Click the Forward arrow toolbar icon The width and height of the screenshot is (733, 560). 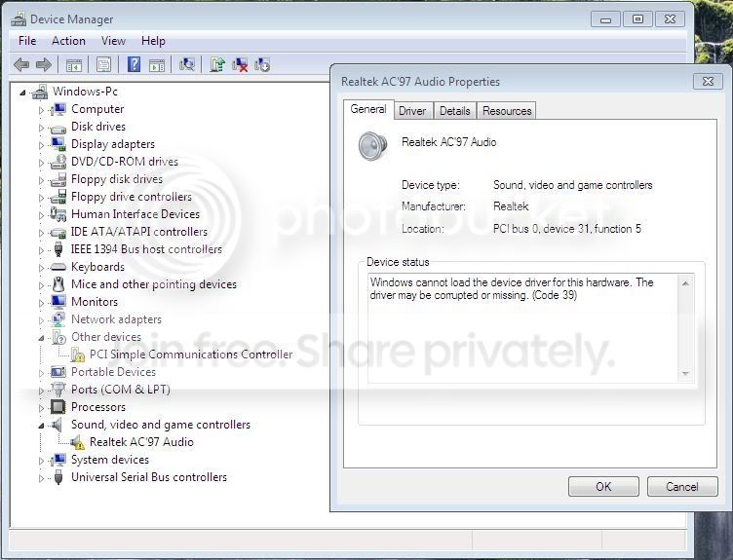44,64
